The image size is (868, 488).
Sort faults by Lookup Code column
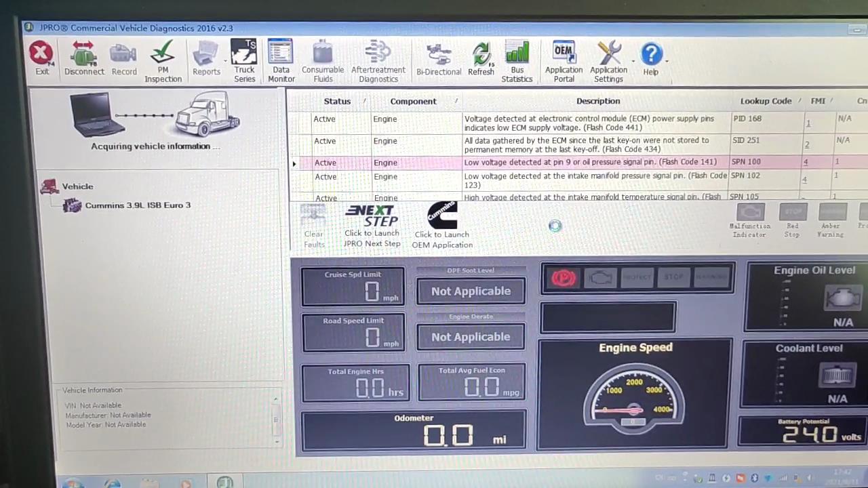click(766, 101)
